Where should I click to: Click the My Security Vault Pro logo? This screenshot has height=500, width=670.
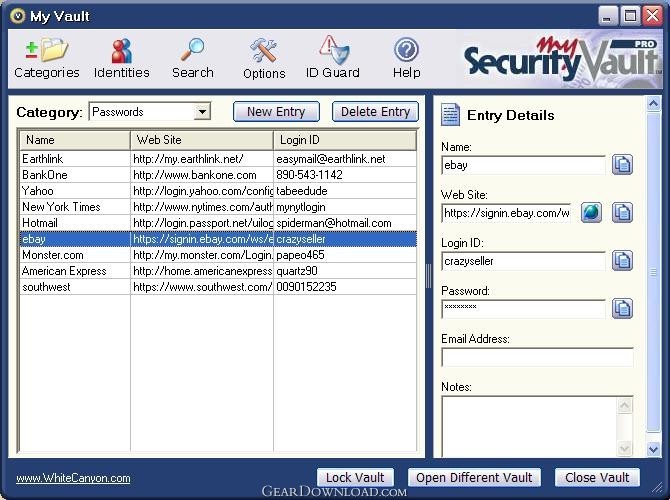[561, 60]
